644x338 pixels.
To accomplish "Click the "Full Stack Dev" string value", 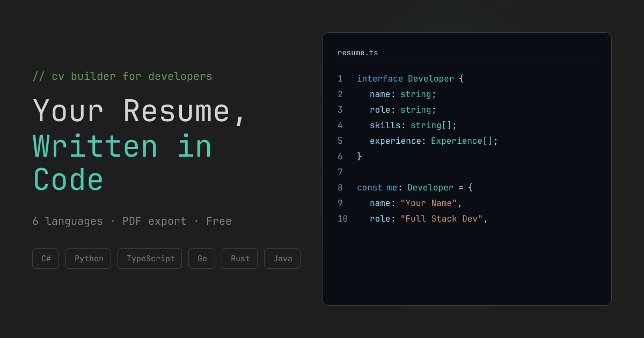I will pos(442,219).
